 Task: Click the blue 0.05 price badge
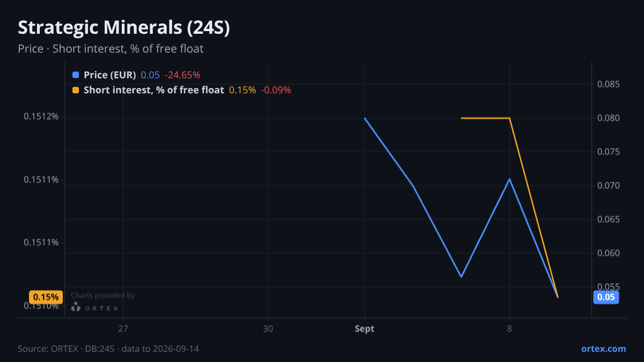pyautogui.click(x=605, y=297)
